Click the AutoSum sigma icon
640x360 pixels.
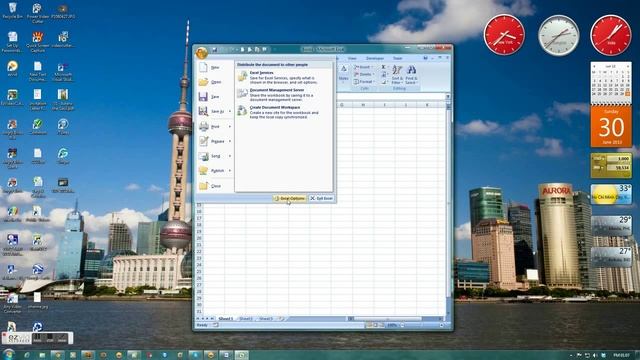tap(383, 67)
